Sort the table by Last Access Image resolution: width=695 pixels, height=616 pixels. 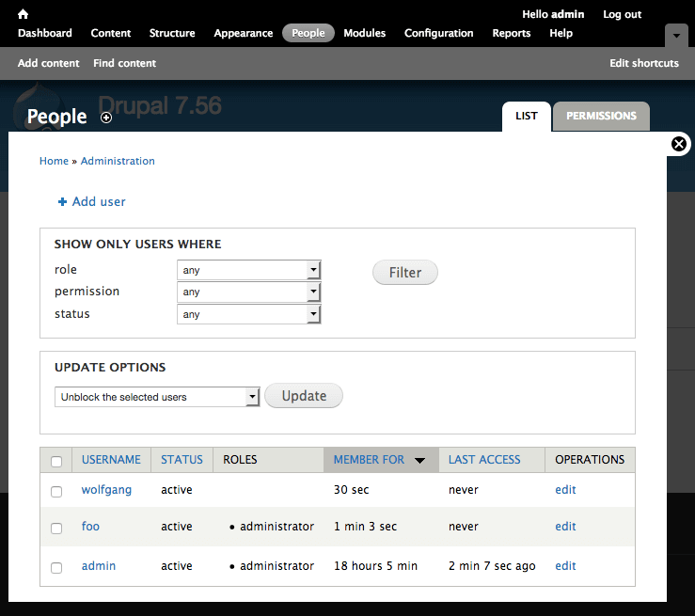tap(484, 460)
